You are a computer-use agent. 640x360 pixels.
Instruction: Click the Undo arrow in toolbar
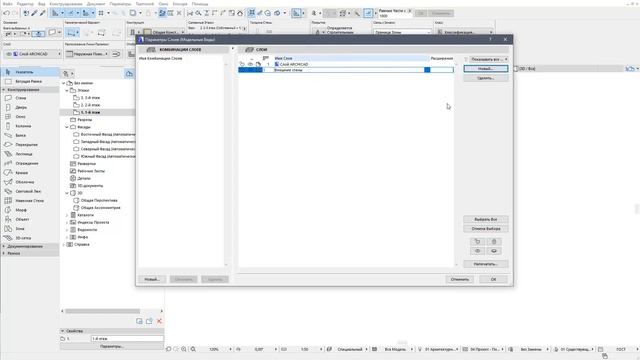click(x=7, y=13)
